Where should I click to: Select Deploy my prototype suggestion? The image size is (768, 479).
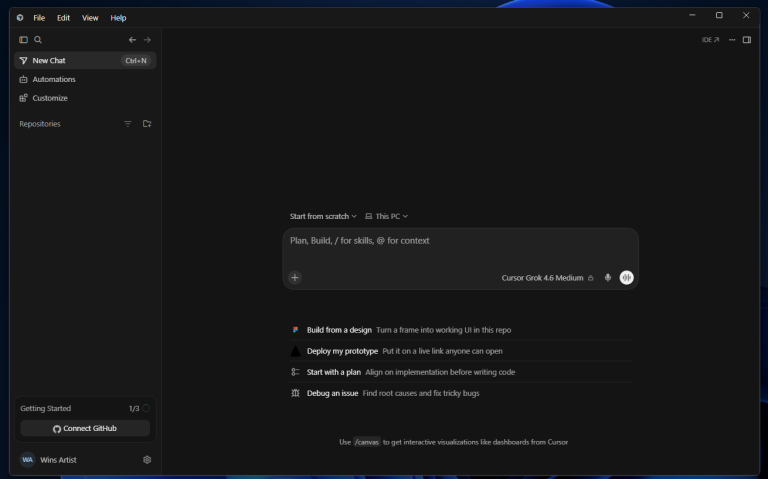point(460,351)
